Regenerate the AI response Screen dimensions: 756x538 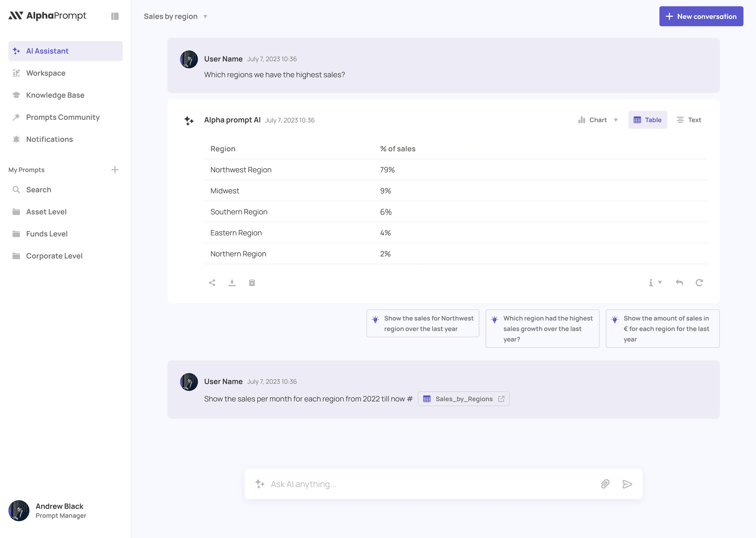point(699,283)
